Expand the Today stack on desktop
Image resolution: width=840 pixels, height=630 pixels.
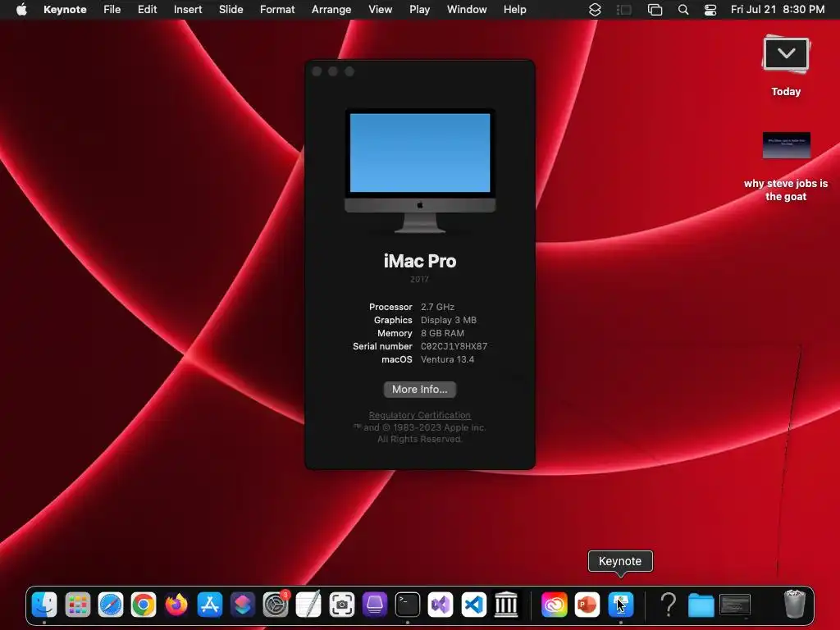point(786,66)
